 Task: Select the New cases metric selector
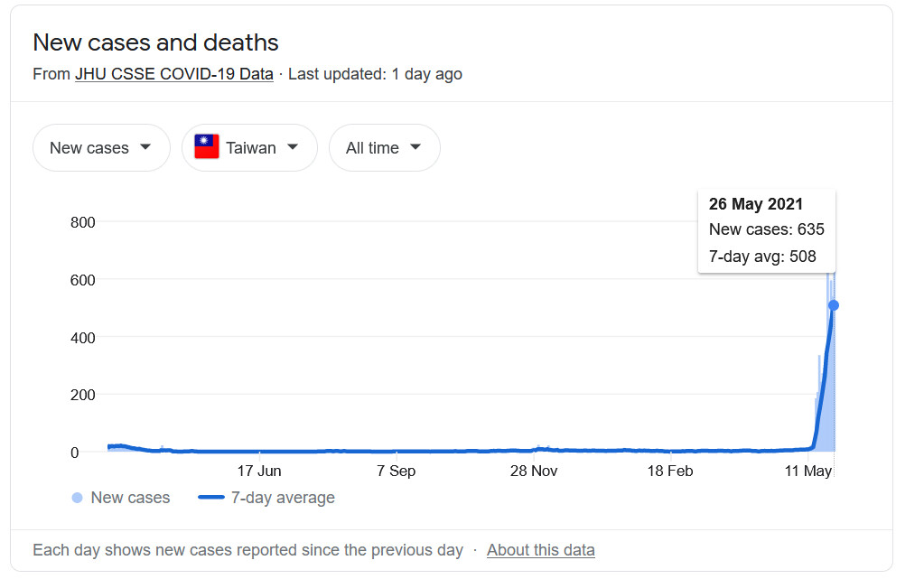point(101,147)
